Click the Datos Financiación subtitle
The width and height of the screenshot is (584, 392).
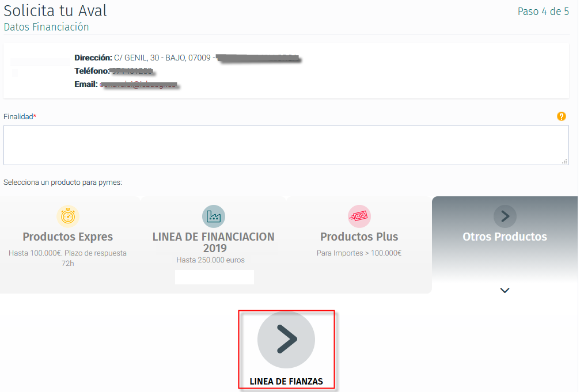(x=46, y=27)
